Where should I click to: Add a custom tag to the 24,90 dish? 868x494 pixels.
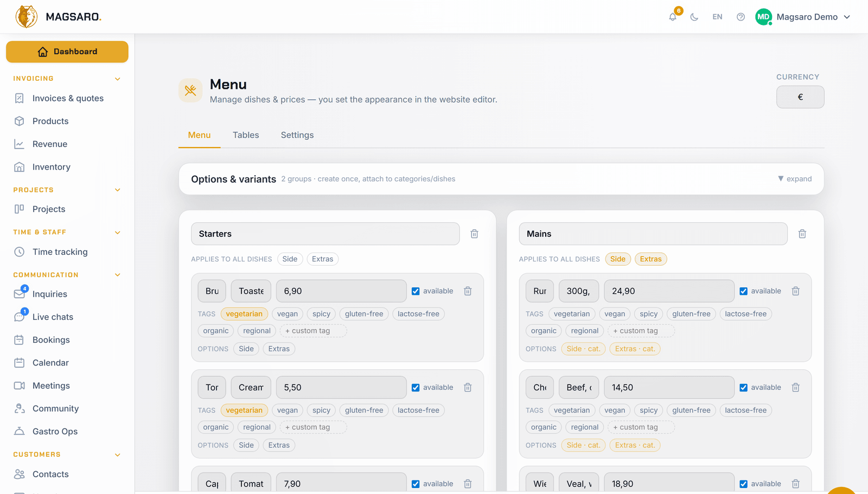point(641,331)
